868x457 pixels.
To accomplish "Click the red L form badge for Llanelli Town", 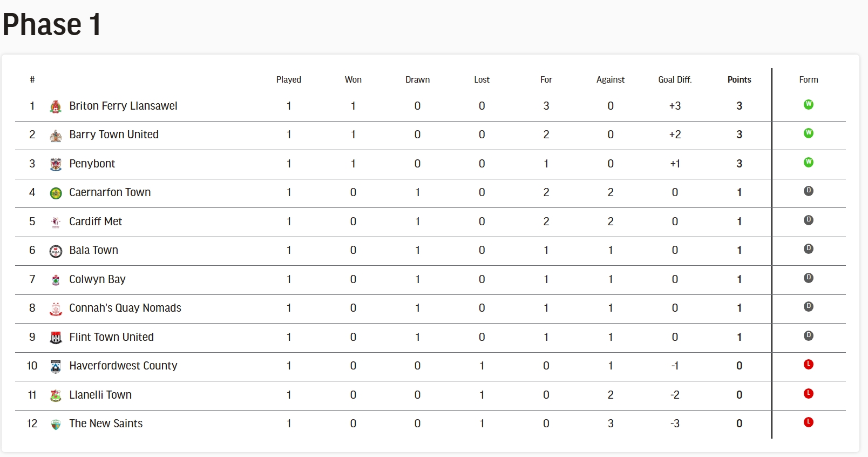I will tap(809, 393).
